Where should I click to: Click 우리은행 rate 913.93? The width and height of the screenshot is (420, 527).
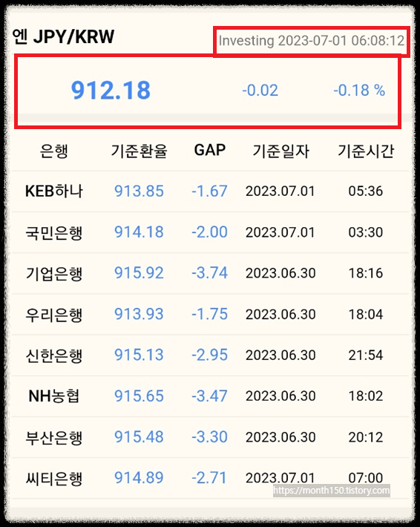(x=139, y=314)
